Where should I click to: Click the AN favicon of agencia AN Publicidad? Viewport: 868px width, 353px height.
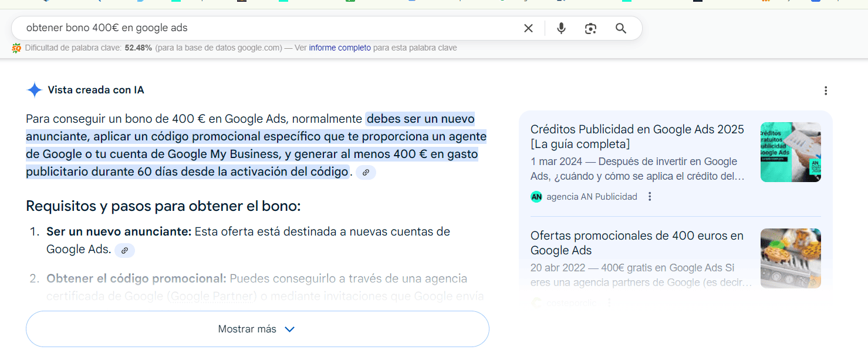coord(536,197)
